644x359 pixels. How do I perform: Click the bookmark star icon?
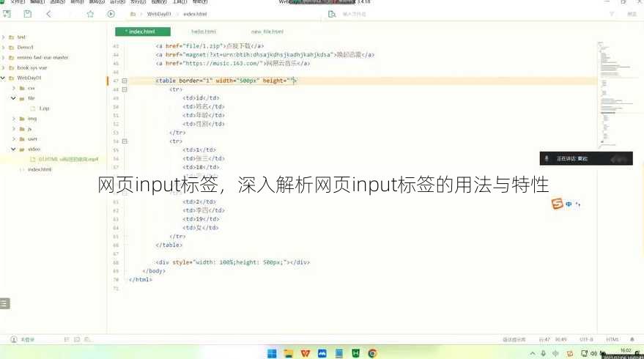tap(90, 14)
